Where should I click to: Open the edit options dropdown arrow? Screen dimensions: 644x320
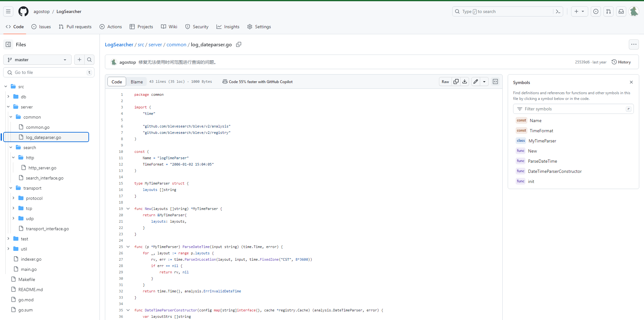point(484,82)
